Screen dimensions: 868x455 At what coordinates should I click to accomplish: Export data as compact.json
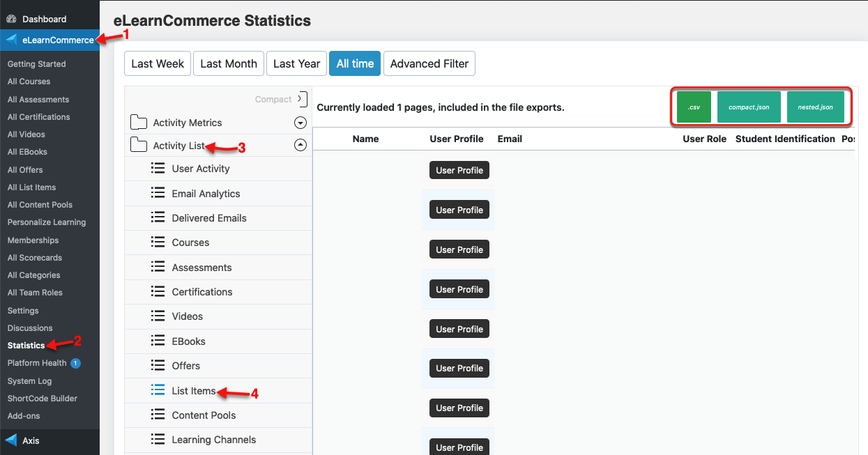(x=749, y=107)
